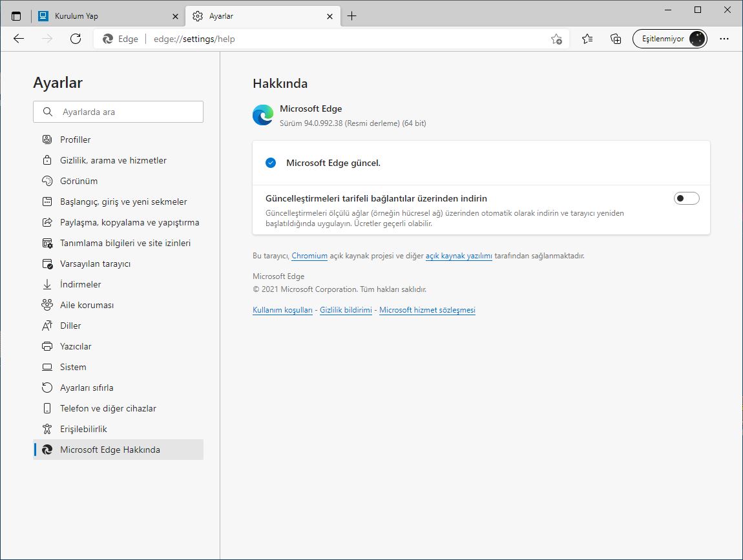Select Microsoft Edge Hakkında label
This screenshot has height=560, width=743.
point(110,450)
